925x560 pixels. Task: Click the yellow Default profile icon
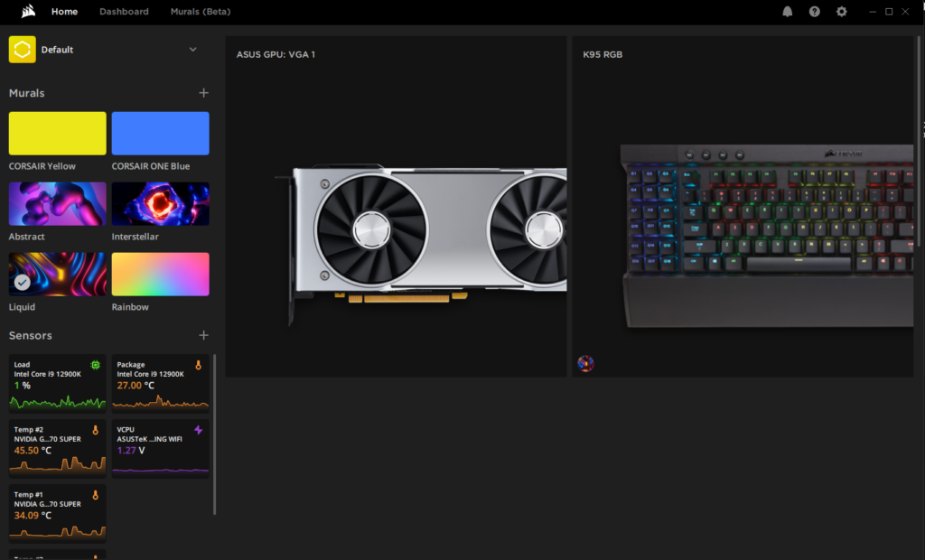tap(23, 50)
